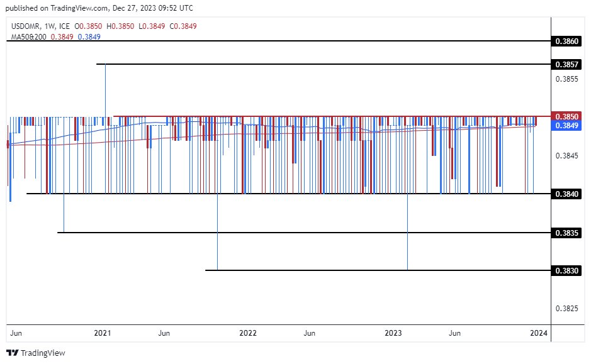Select the high value H0.3850
This screenshot has width=591, height=364.
click(120, 26)
